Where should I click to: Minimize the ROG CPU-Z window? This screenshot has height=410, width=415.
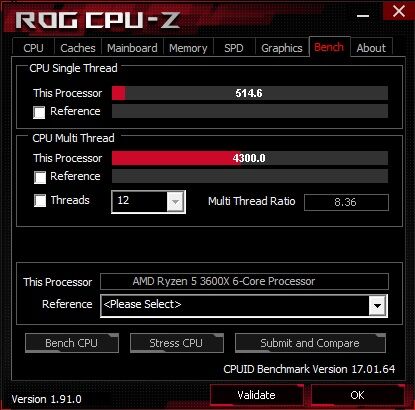[363, 16]
